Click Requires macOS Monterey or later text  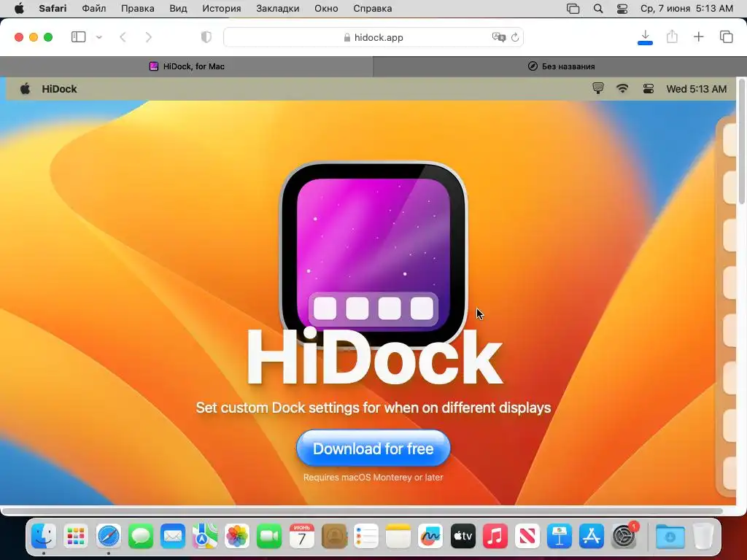coord(373,477)
